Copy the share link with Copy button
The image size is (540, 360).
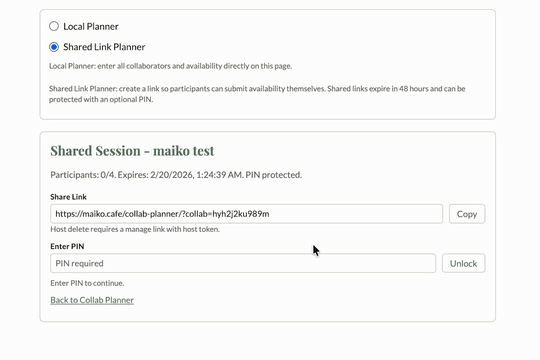tap(467, 214)
